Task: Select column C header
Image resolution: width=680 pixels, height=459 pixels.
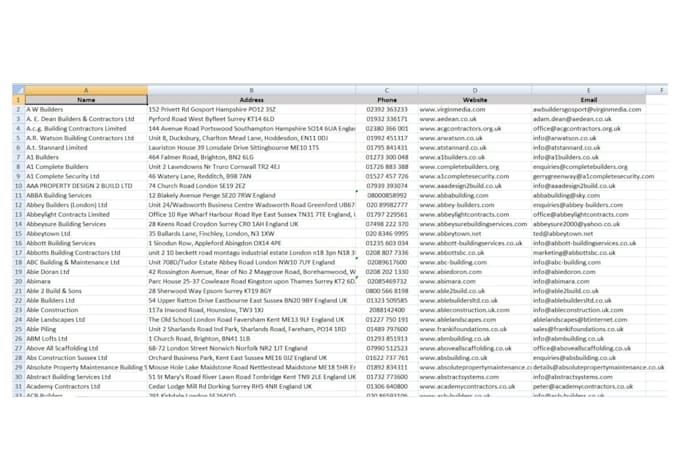Action: 387,90
